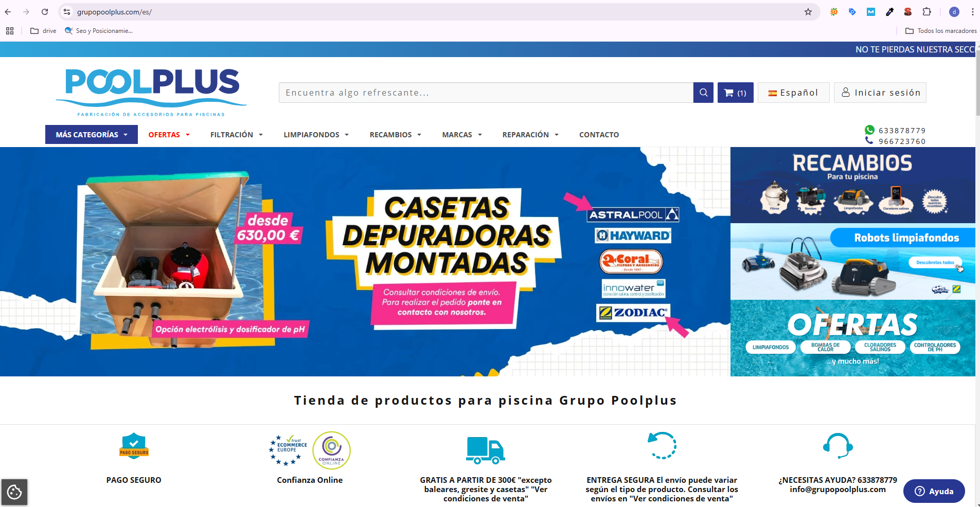This screenshot has width=980, height=507.
Task: Open the Casetas Depuradoras Montadas banner
Action: click(x=365, y=262)
